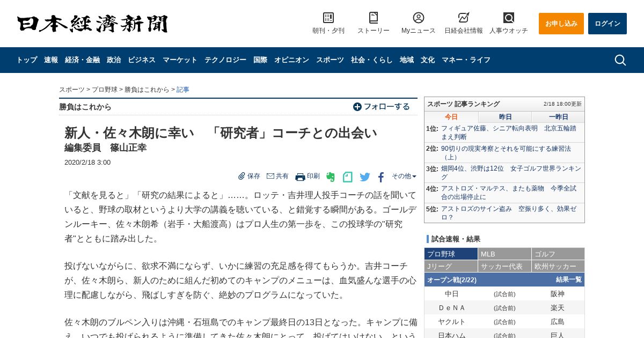Click the article headline 新人・佐々木朗に幸い
Screen dimensions: 644x338
coord(221,133)
